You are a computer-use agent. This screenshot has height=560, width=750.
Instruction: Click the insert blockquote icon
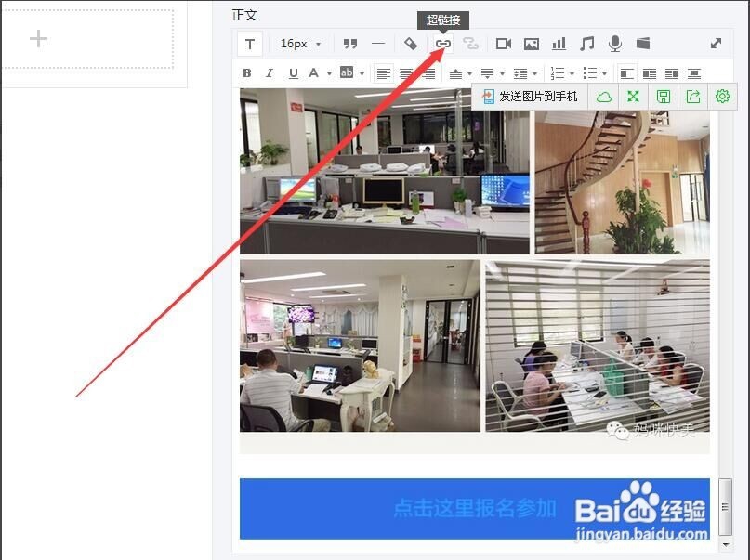pos(350,43)
